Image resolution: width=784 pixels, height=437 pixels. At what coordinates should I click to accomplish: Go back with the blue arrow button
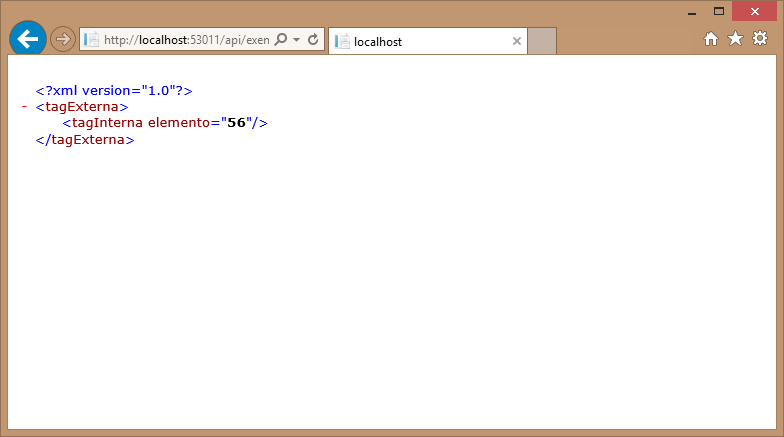[x=28, y=39]
